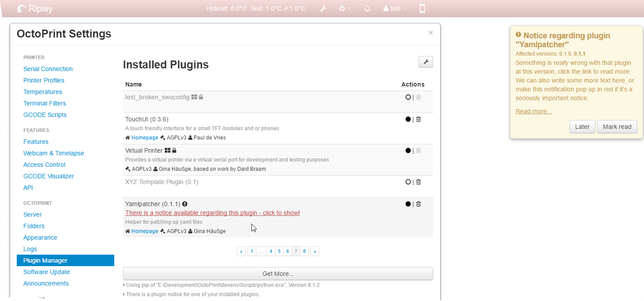Open Terminal Filters settings
Viewport: 644px width, 301px height.
pyautogui.click(x=45, y=103)
